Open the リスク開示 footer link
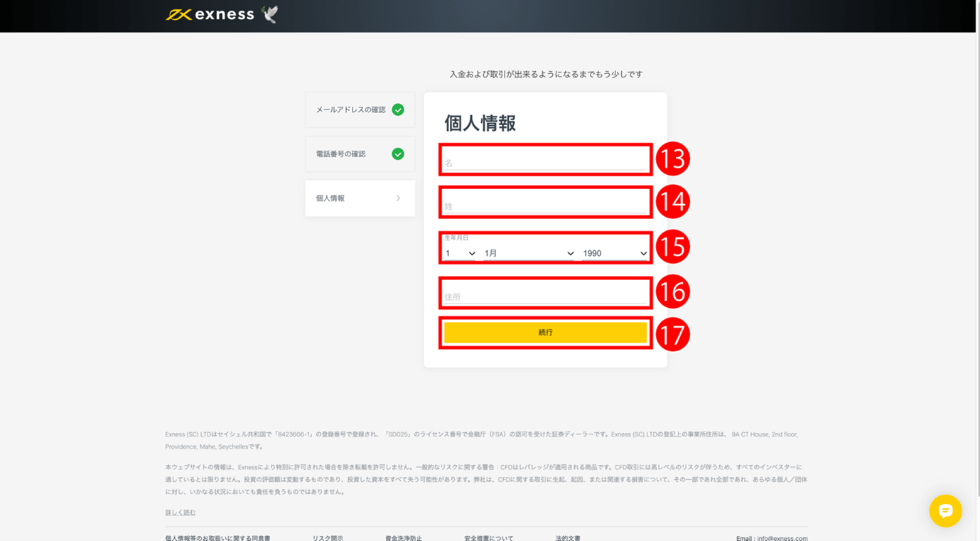This screenshot has height=541, width=980. tap(328, 537)
